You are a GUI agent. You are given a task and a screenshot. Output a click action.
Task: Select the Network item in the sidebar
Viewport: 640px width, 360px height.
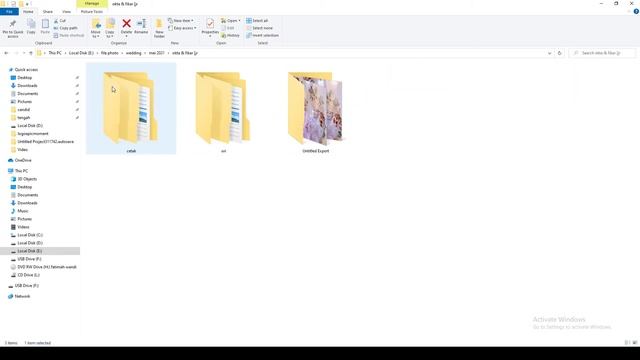(x=19, y=296)
